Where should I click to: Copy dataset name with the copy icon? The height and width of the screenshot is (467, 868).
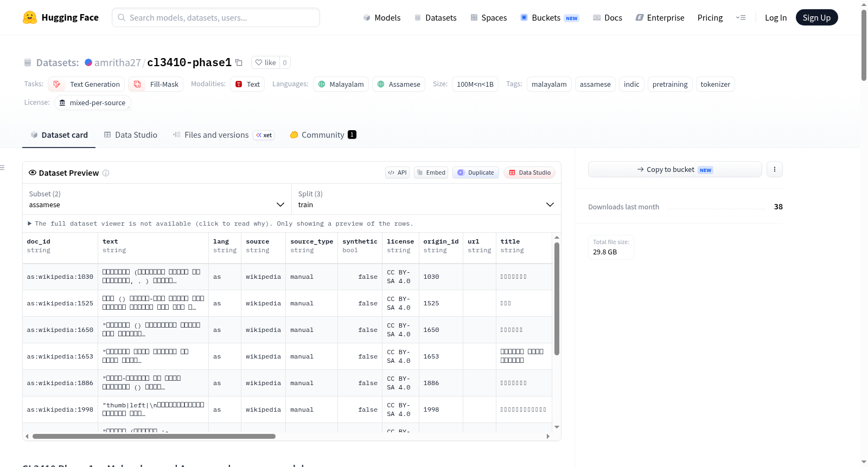(x=239, y=62)
